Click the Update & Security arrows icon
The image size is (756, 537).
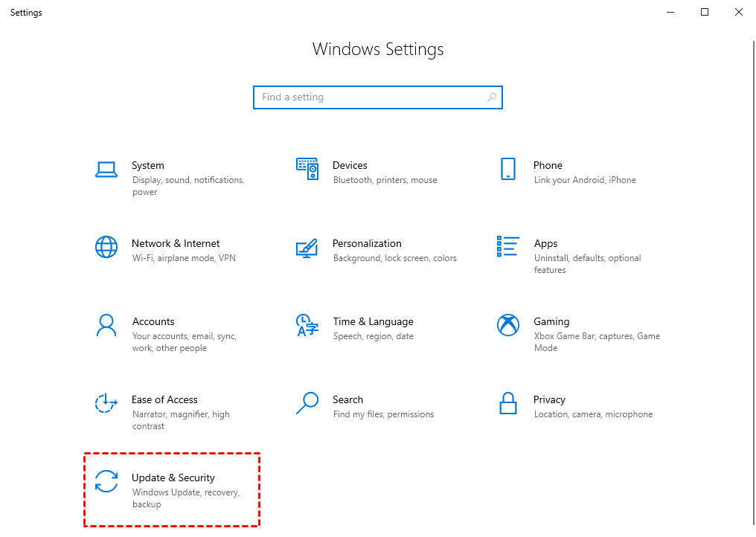[106, 481]
